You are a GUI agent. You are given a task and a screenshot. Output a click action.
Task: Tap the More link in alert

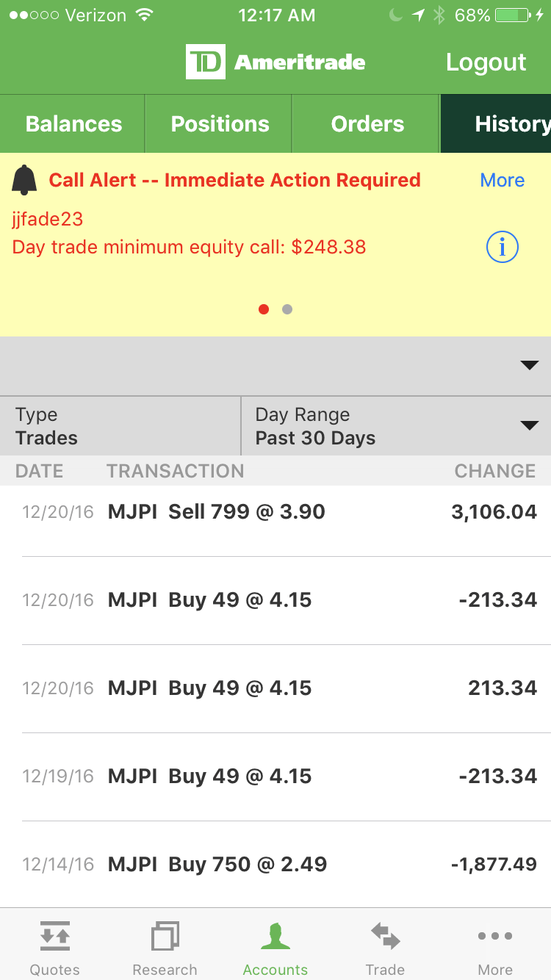502,180
